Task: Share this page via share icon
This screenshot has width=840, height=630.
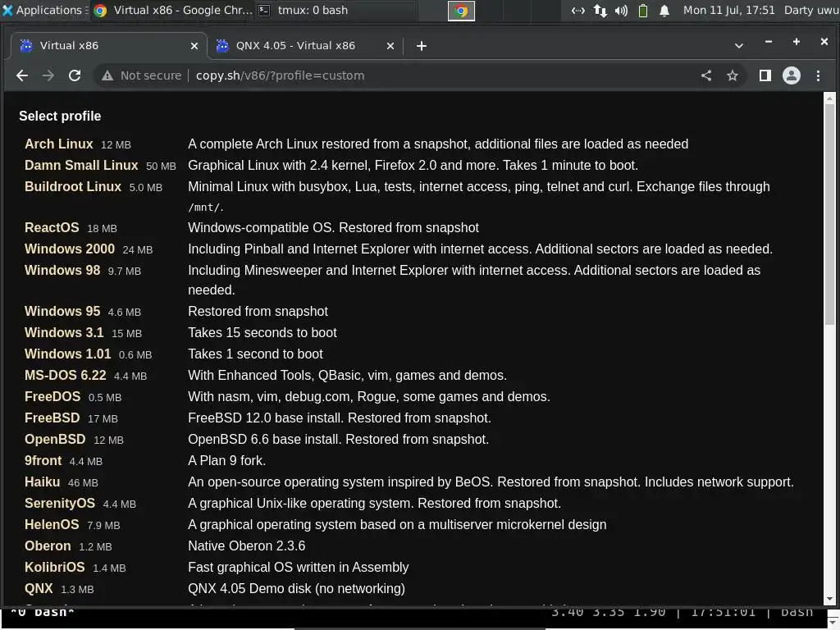Action: [x=706, y=75]
